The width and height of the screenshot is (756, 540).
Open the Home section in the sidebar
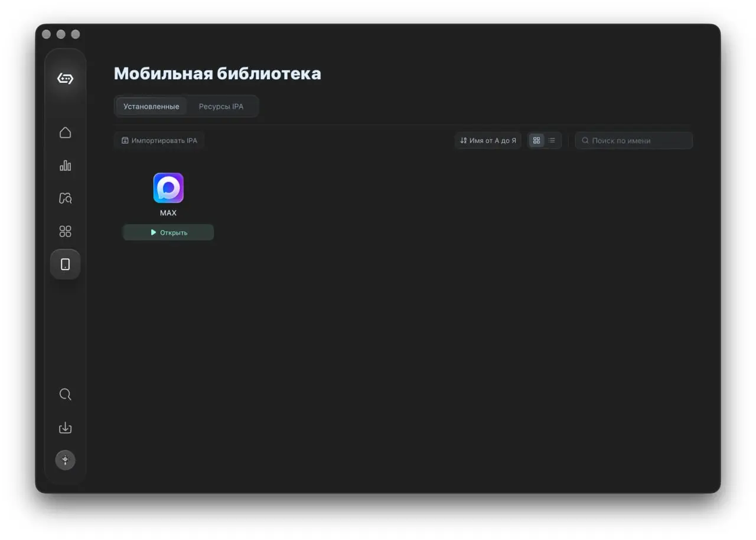pyautogui.click(x=65, y=132)
